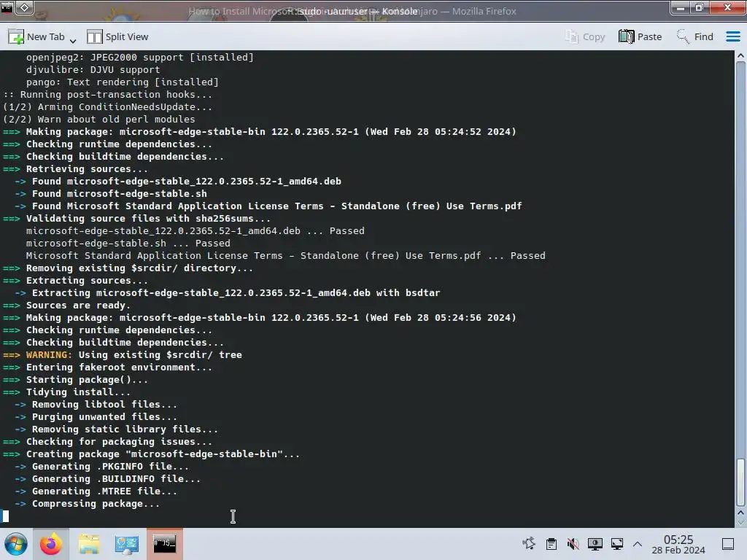Screen dimensions: 747x560
Task: Click 'Running post-transaction hooks...' line
Action: [x=108, y=94]
